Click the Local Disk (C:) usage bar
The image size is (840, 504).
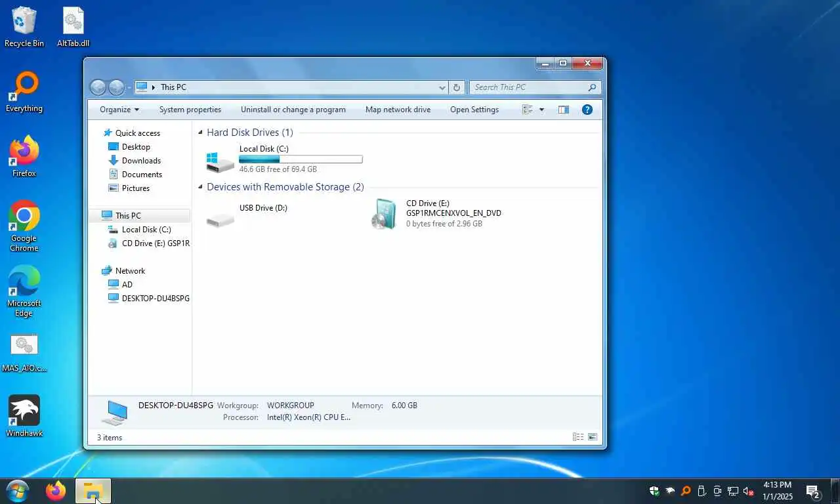(301, 159)
